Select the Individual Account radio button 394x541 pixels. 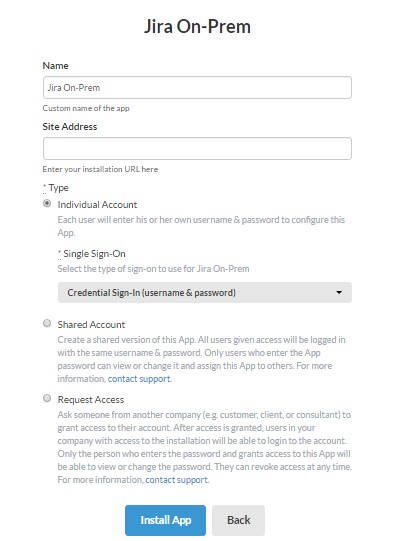(47, 204)
